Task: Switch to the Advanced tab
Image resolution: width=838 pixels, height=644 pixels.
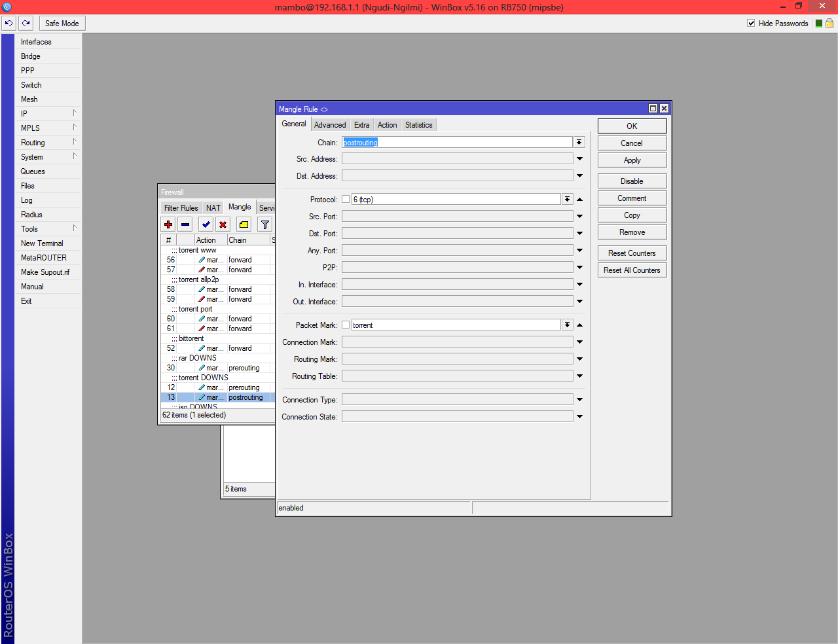Action: pyautogui.click(x=329, y=125)
